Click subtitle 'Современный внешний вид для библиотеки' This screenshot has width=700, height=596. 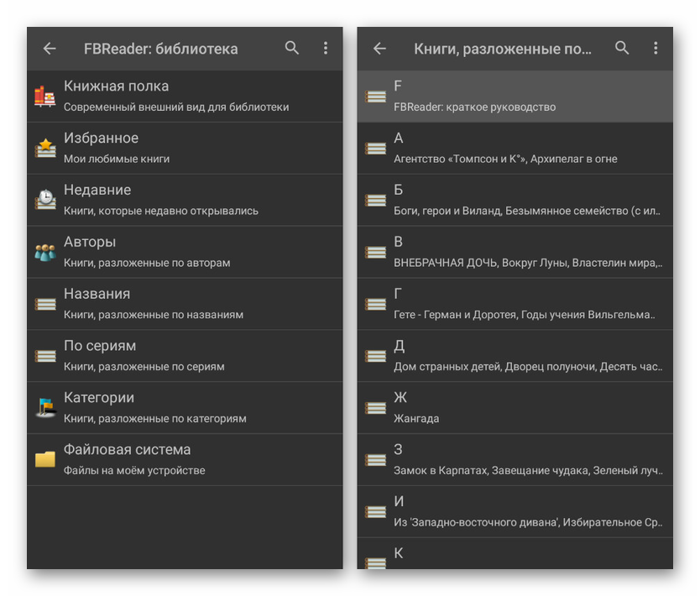pos(176,107)
